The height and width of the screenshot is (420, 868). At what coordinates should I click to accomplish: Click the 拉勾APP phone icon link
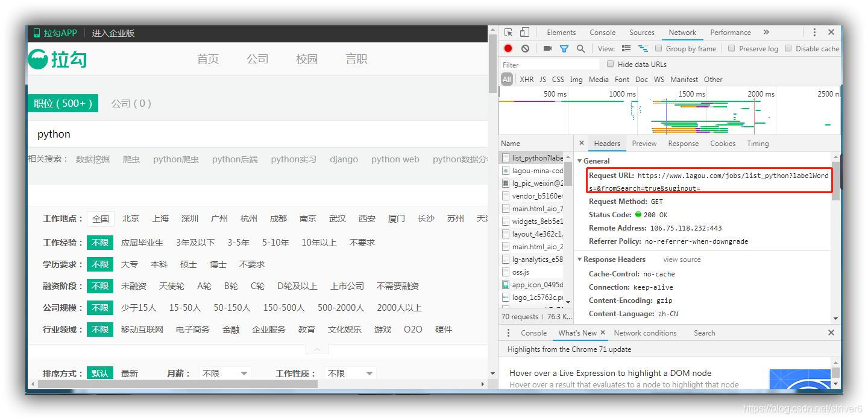[x=55, y=33]
